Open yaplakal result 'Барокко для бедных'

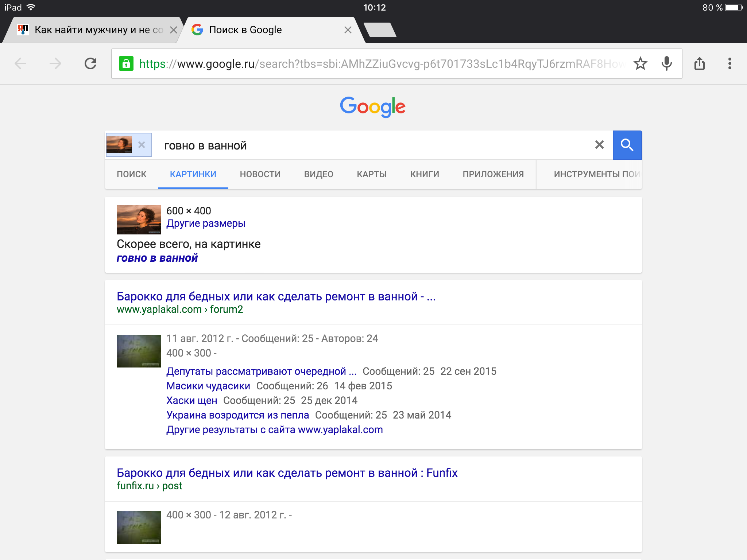276,297
